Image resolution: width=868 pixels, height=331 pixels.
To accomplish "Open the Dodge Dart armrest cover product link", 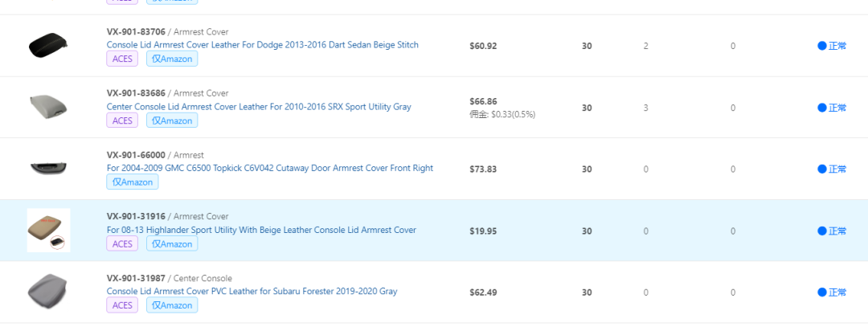I will coord(262,45).
